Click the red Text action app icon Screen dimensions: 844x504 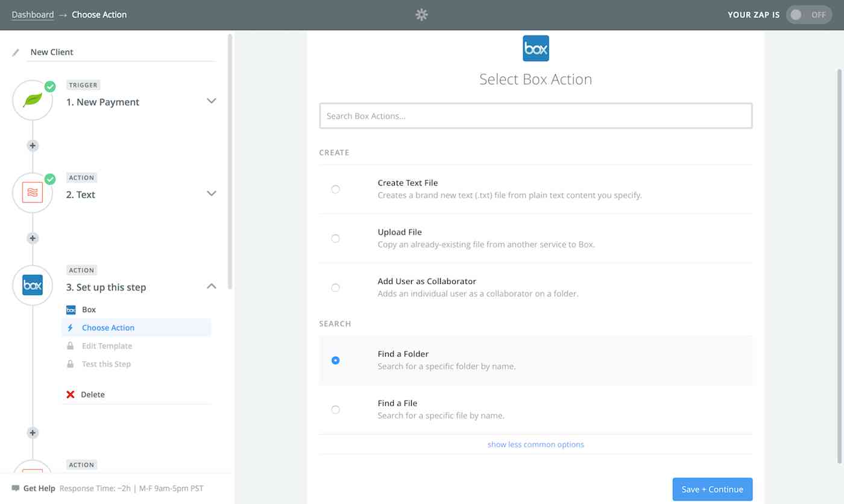pos(33,193)
